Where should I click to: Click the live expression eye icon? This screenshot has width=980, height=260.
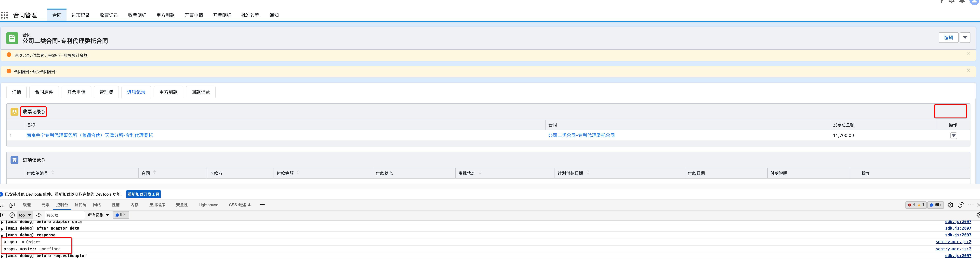click(x=39, y=215)
